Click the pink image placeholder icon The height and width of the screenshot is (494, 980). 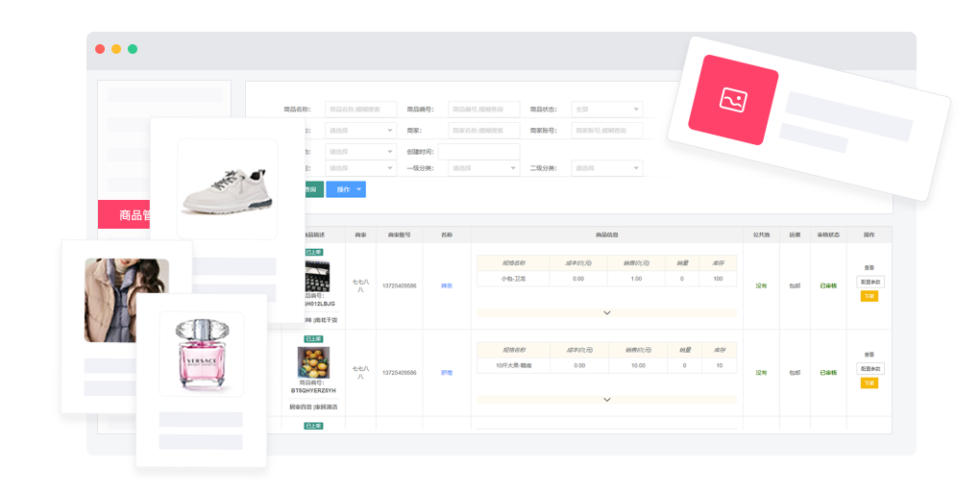pos(733,99)
